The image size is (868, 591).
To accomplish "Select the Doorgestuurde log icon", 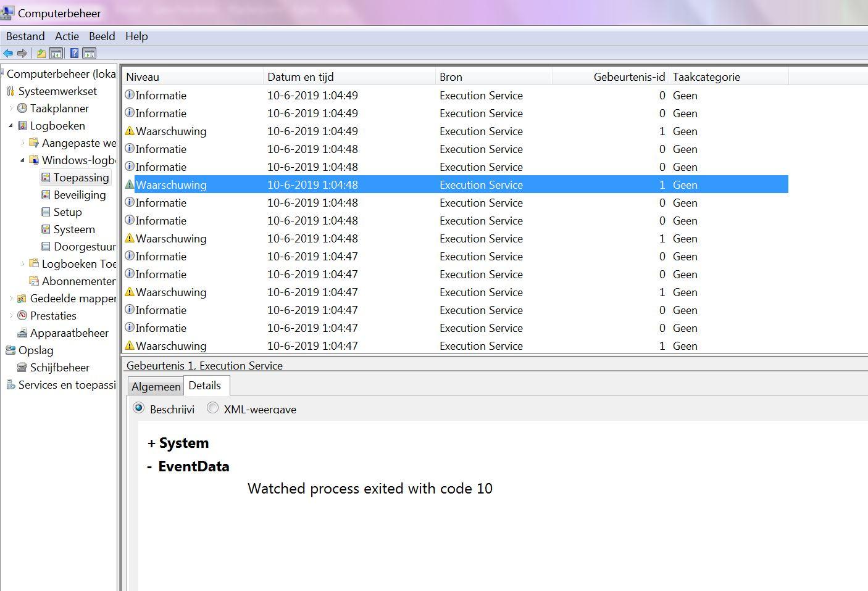I will pos(46,247).
